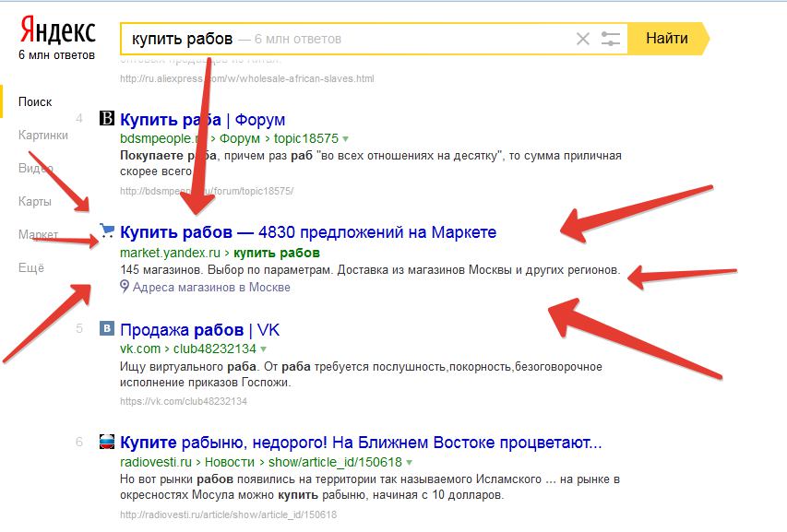The width and height of the screenshot is (787, 532).
Task: Click the gray https://vk.com/club48232134 URL
Action: [x=184, y=401]
